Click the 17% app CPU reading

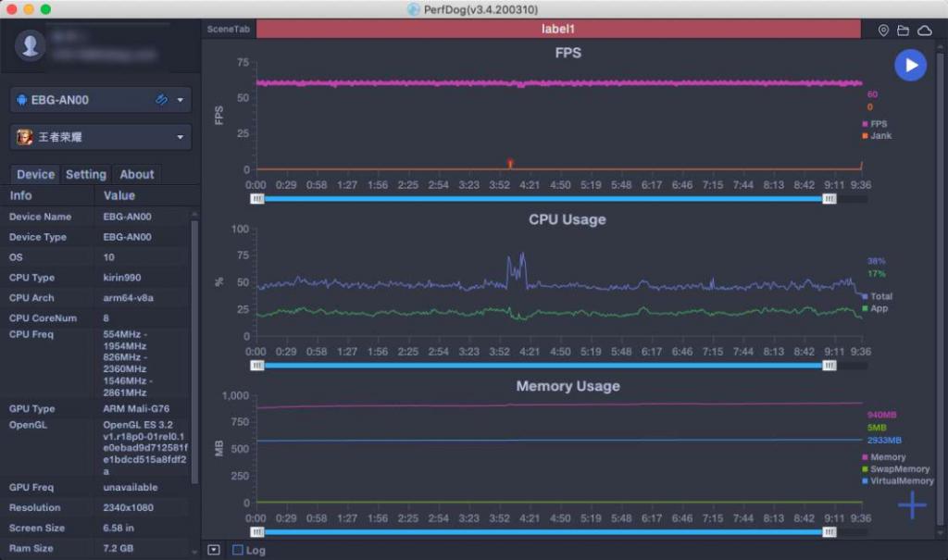coord(876,274)
